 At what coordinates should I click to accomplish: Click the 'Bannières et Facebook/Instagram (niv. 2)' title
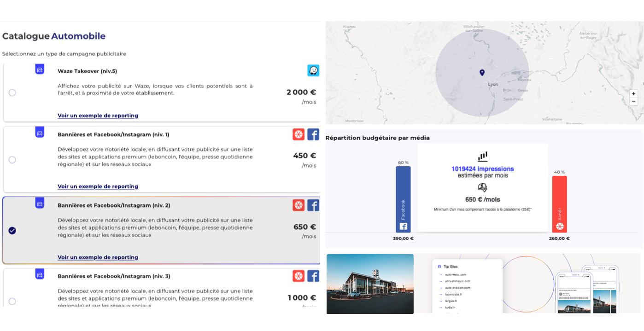[x=114, y=206]
